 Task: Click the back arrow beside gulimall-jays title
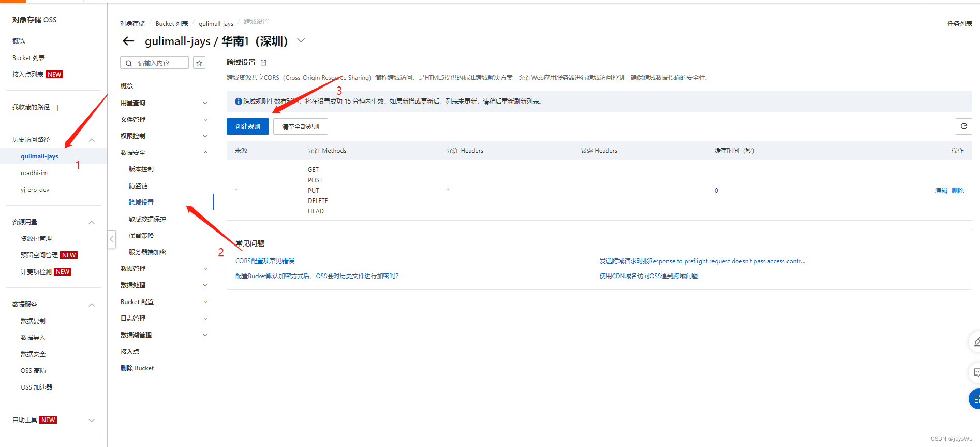pyautogui.click(x=128, y=41)
